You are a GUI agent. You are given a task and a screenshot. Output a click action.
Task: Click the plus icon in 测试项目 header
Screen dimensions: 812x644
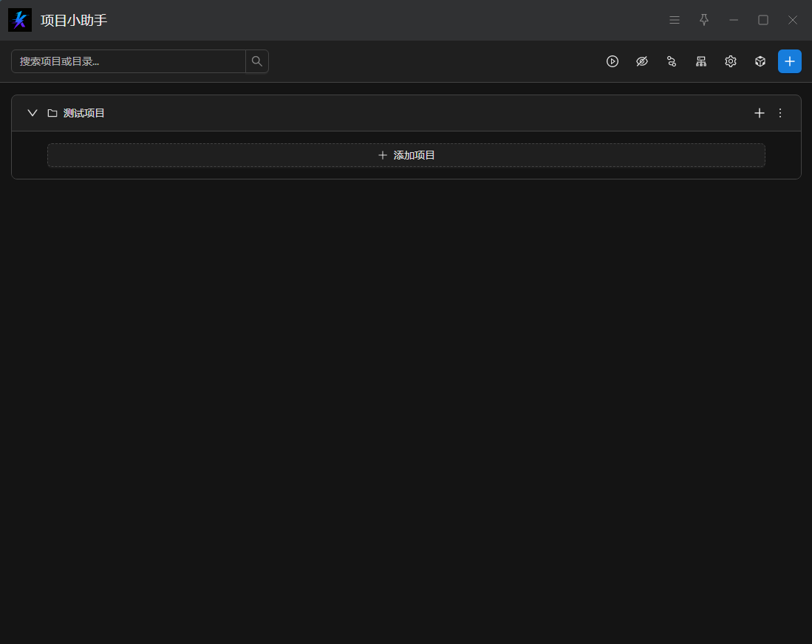pos(760,113)
